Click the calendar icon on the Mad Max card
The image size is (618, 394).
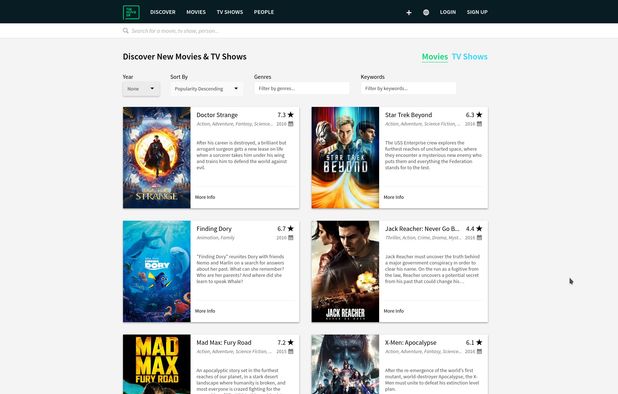click(x=290, y=351)
